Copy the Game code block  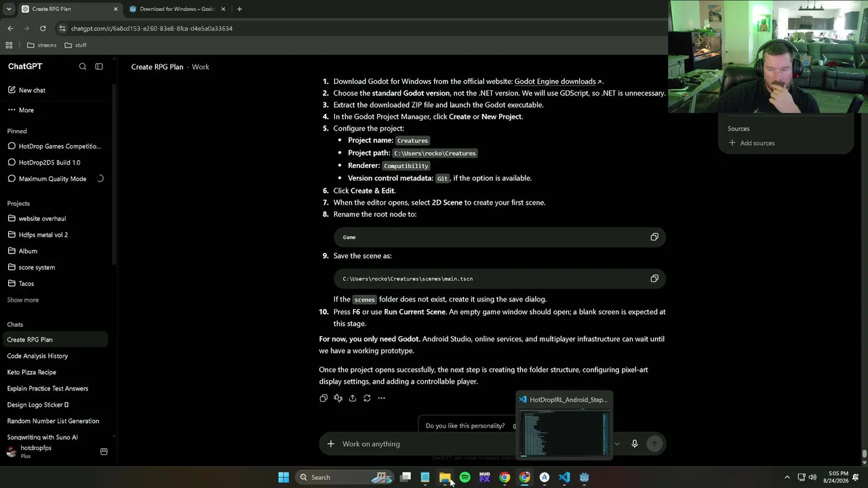click(x=654, y=237)
